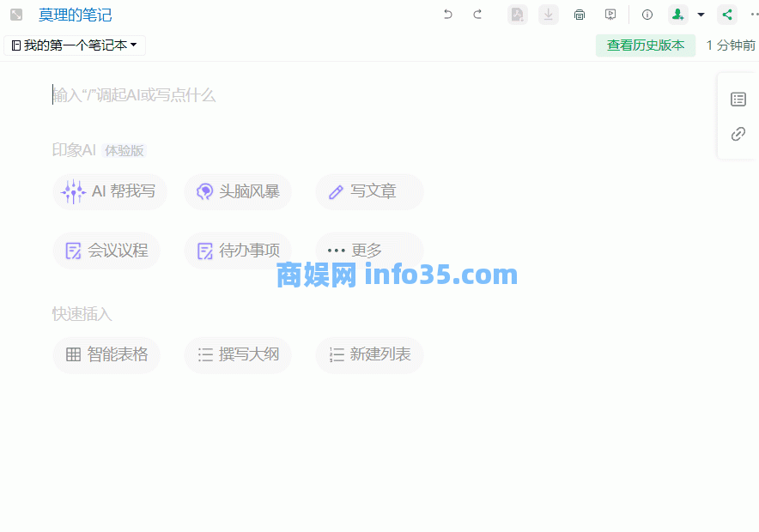
Task: Insert a 智能表格 table
Action: tap(107, 354)
